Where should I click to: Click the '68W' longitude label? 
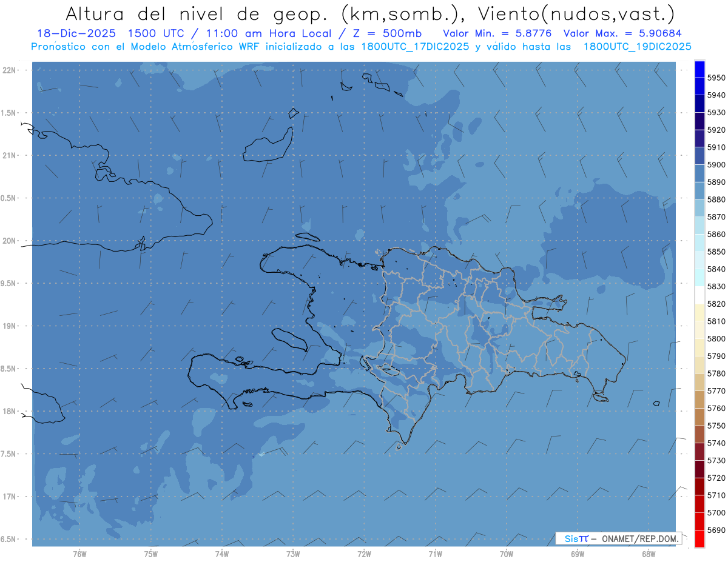(x=648, y=554)
